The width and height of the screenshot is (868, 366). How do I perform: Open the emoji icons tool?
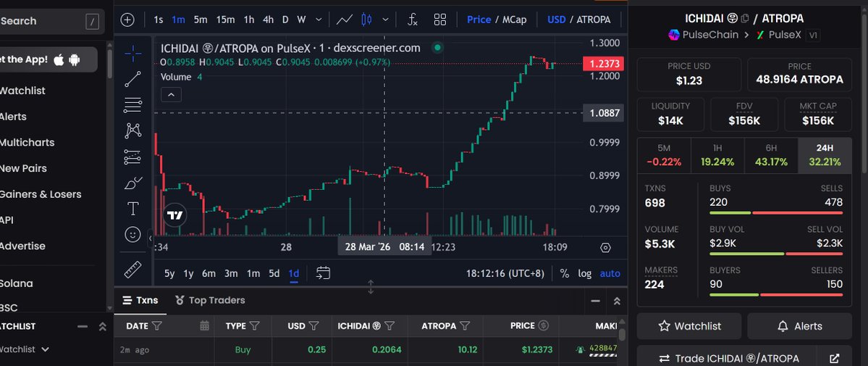coord(133,235)
